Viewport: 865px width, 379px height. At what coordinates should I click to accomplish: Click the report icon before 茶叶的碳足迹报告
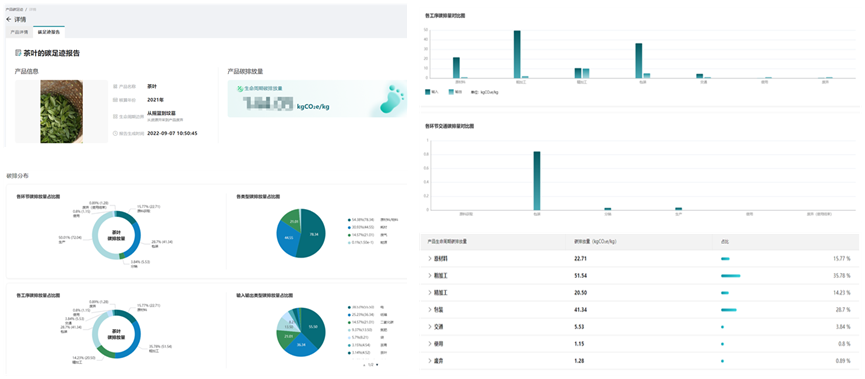click(x=18, y=53)
